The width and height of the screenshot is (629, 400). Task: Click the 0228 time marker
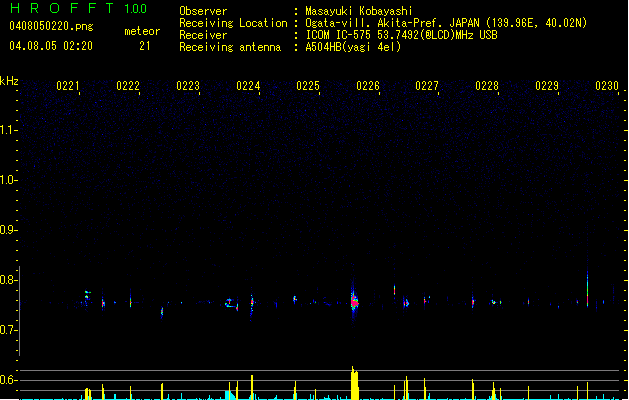487,86
